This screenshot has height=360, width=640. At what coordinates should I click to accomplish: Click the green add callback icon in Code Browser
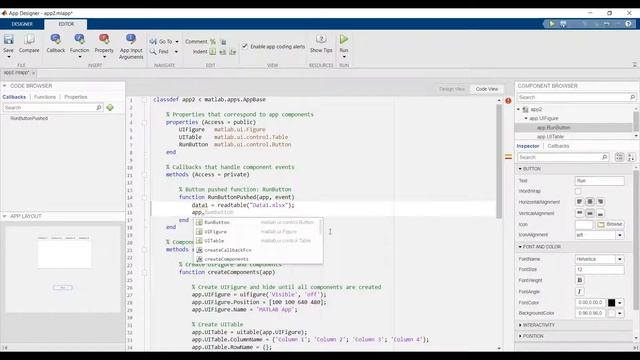pos(110,107)
